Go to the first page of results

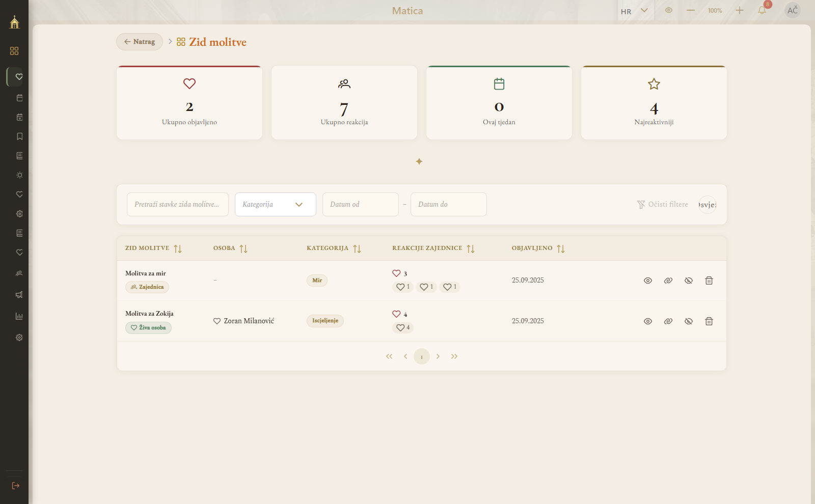point(389,356)
